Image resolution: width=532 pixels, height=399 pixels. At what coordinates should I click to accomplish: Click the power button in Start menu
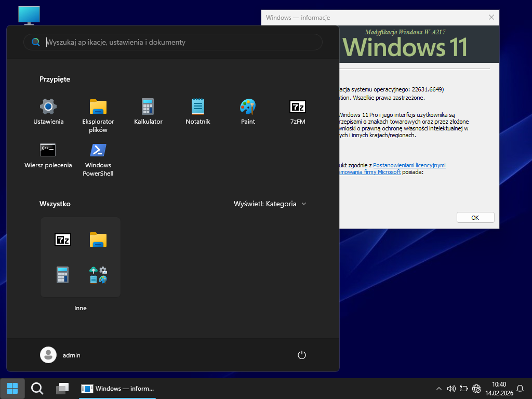point(302,355)
